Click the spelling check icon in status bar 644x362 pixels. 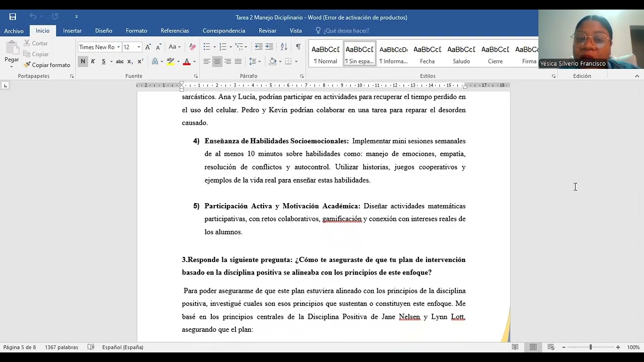pos(91,347)
